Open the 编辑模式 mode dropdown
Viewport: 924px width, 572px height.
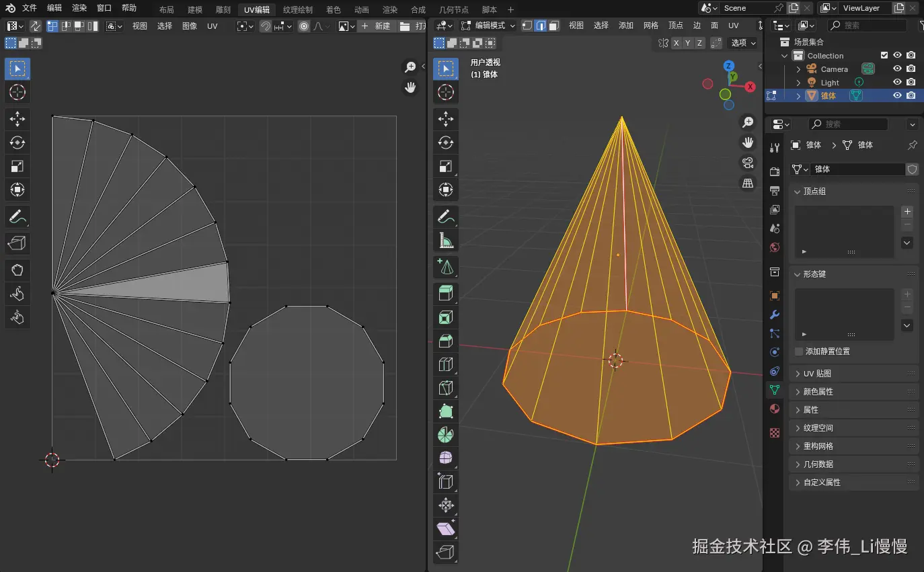click(488, 26)
